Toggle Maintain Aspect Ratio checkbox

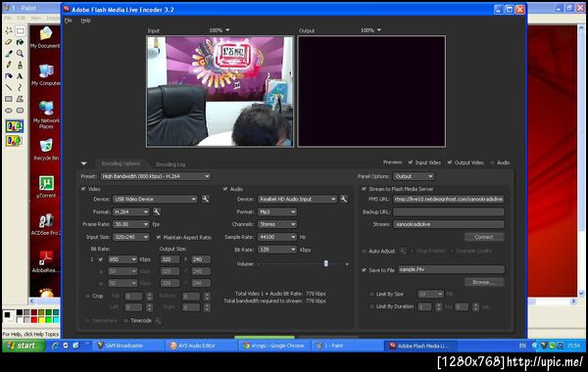pos(159,237)
